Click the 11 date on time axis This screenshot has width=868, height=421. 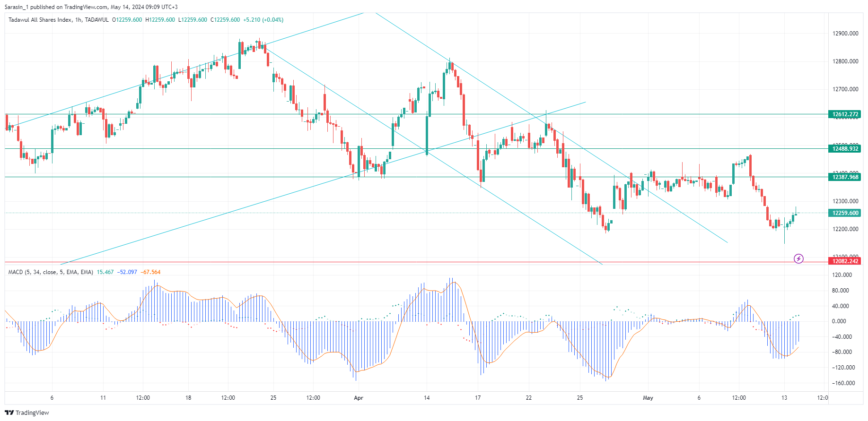103,398
